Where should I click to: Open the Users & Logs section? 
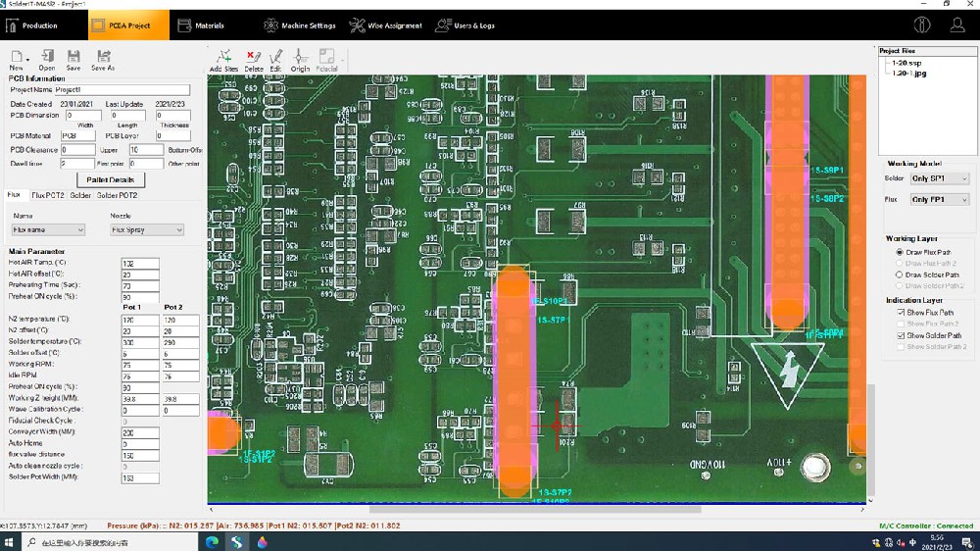pos(465,25)
